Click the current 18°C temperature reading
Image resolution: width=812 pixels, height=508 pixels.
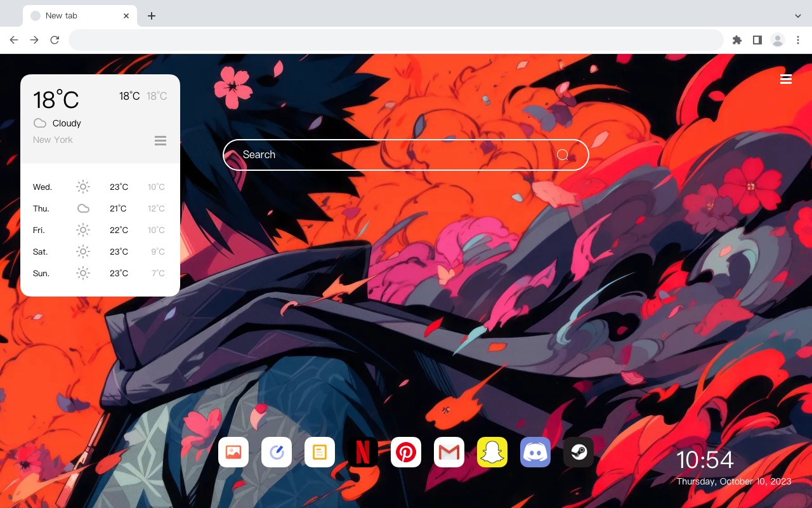coord(56,100)
